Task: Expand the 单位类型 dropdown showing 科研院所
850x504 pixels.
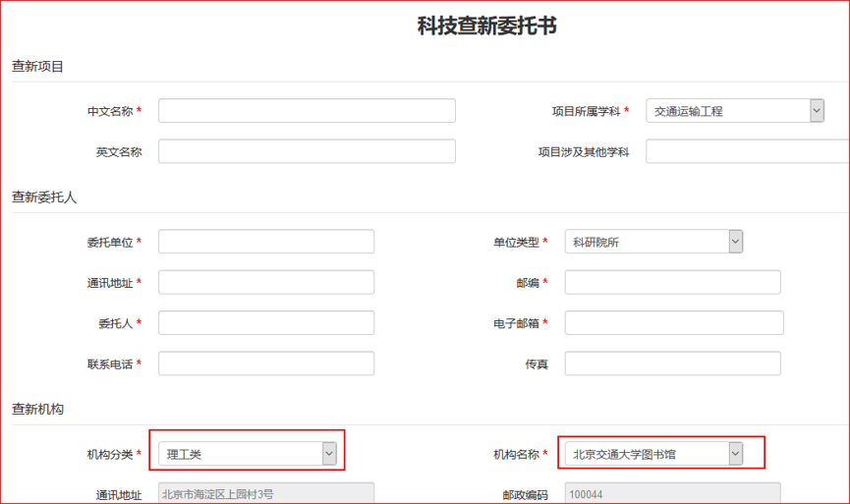Action: pos(653,242)
